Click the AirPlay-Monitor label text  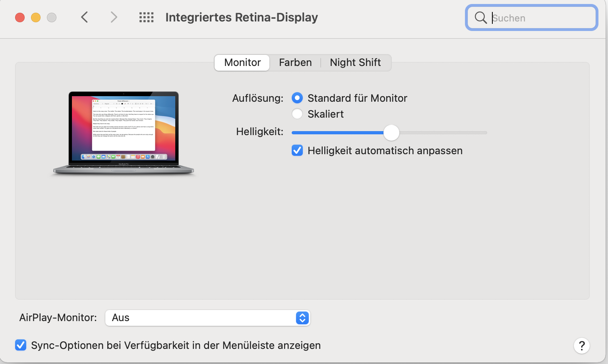click(x=58, y=318)
